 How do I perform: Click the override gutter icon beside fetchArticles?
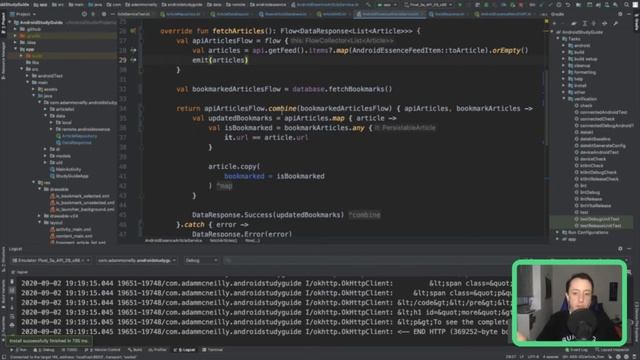(133, 31)
